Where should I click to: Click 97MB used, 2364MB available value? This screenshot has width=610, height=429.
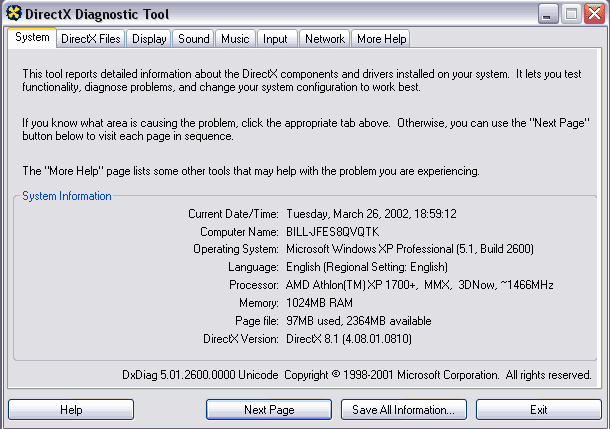(359, 321)
